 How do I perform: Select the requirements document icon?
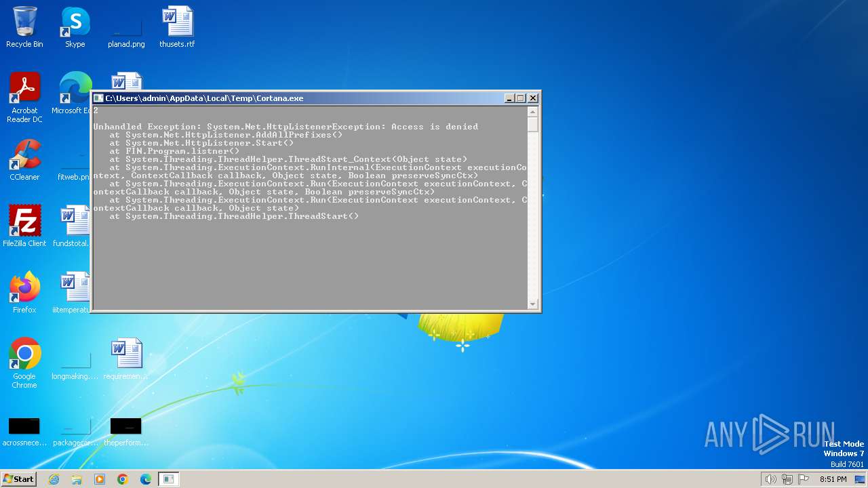tap(126, 359)
